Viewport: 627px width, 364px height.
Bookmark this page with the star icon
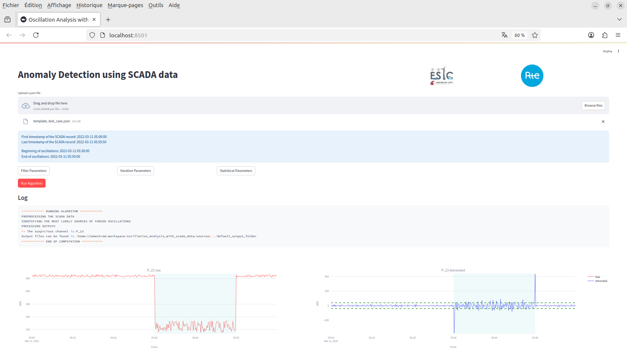(x=535, y=35)
